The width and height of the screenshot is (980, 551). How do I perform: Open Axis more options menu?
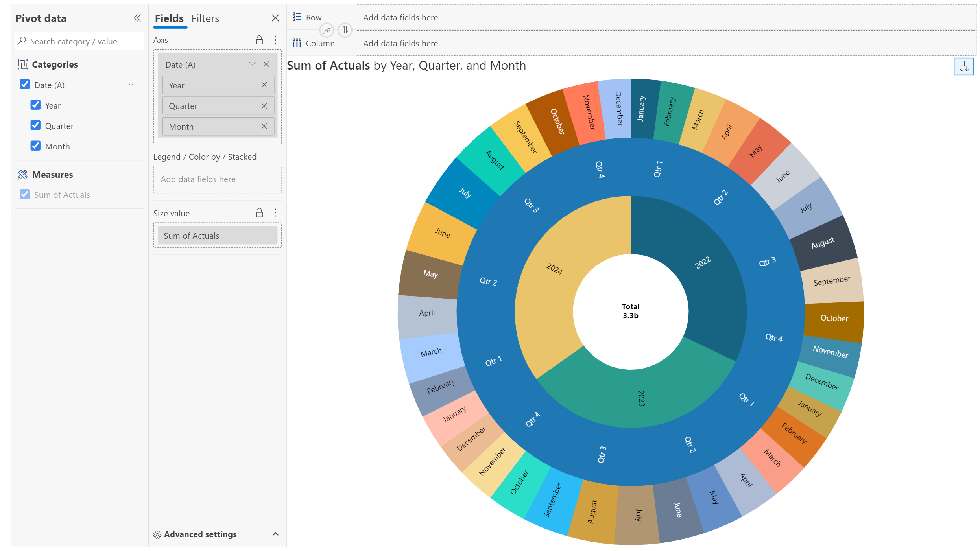click(x=275, y=40)
